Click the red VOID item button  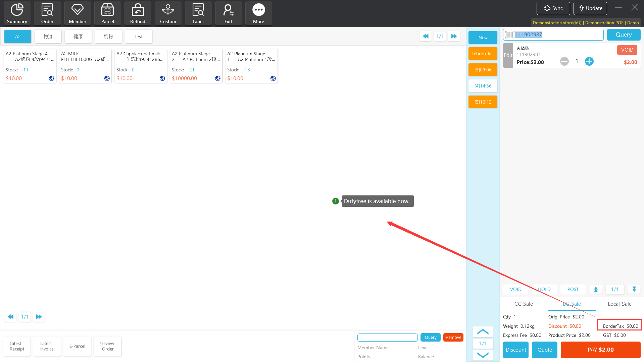coord(627,50)
